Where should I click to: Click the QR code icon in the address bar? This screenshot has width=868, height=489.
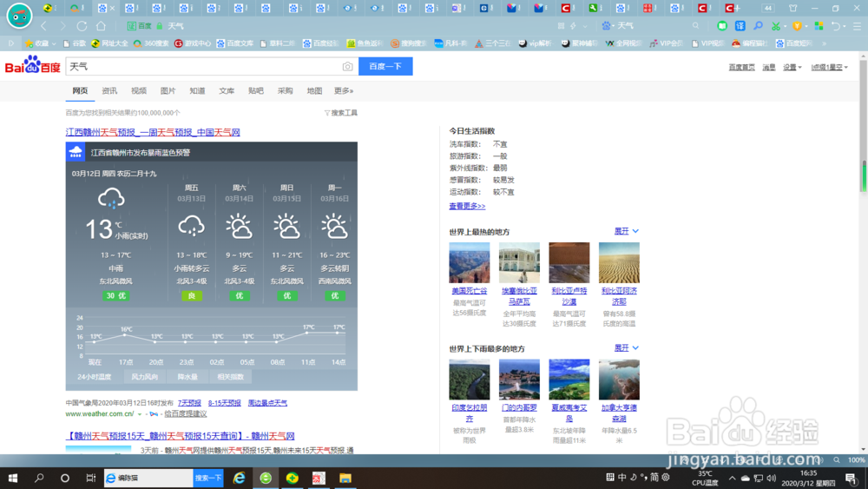561,26
